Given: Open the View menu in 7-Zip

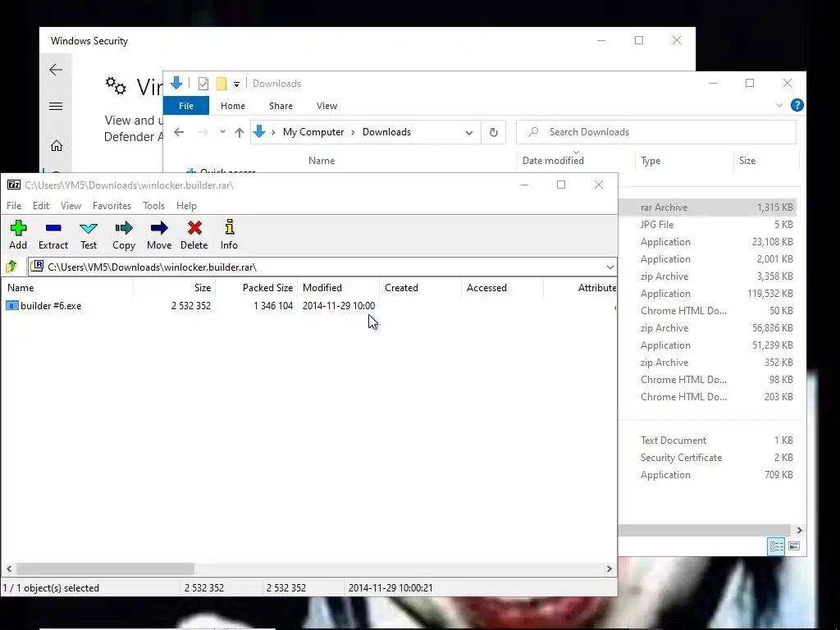Looking at the screenshot, I should click(x=71, y=206).
